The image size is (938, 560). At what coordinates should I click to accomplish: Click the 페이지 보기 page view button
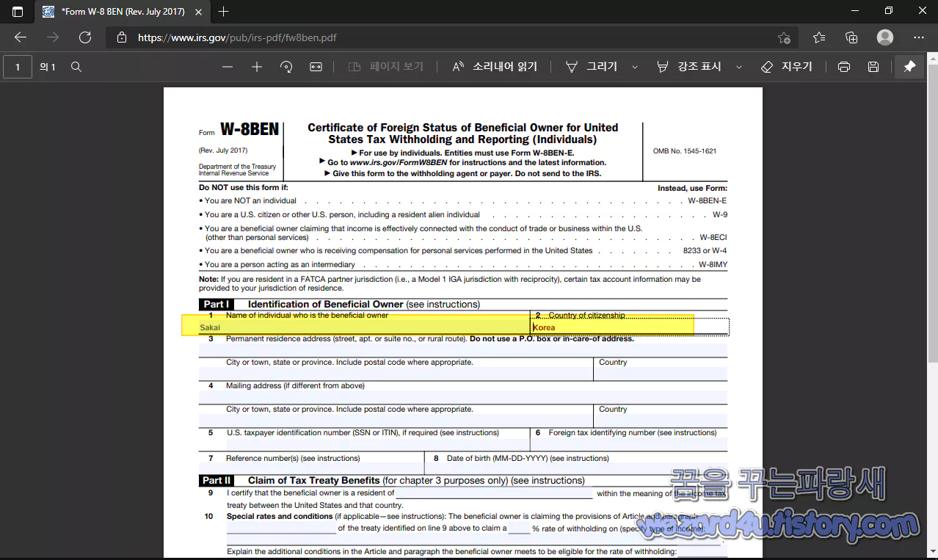coord(385,67)
